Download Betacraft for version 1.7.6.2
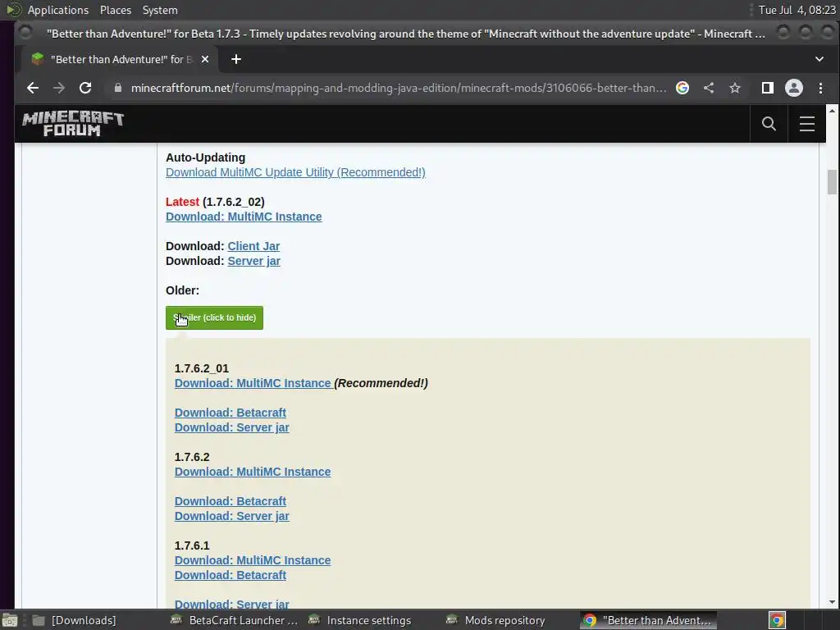This screenshot has width=840, height=630. pos(231,501)
